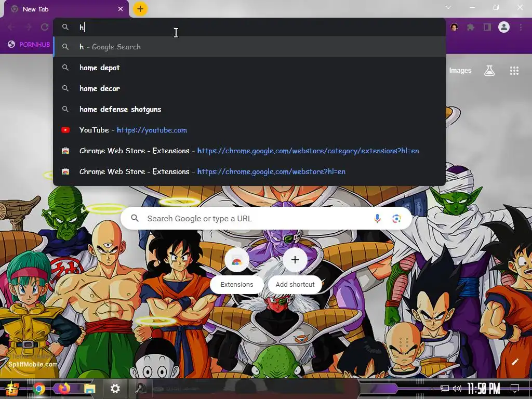Click the search magnifier in omnibox

tap(65, 27)
